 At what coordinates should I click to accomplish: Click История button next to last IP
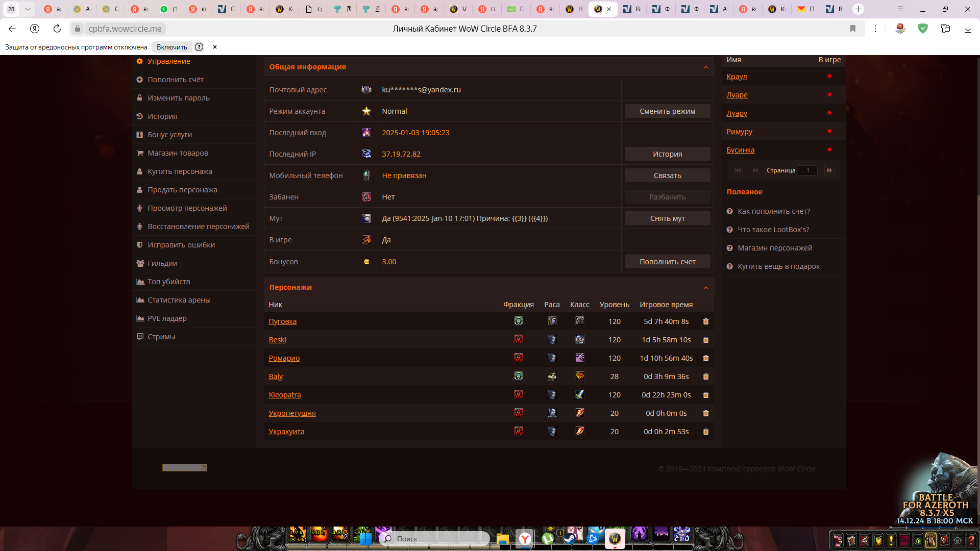(x=668, y=154)
